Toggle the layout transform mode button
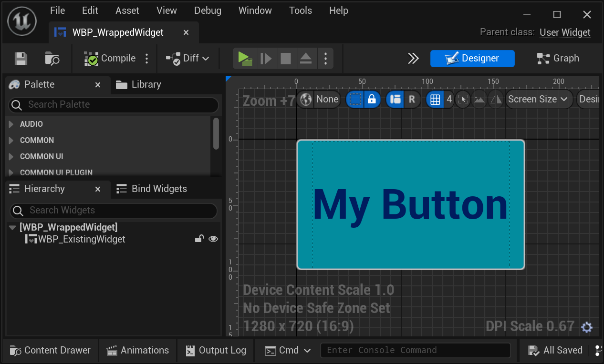 (395, 99)
